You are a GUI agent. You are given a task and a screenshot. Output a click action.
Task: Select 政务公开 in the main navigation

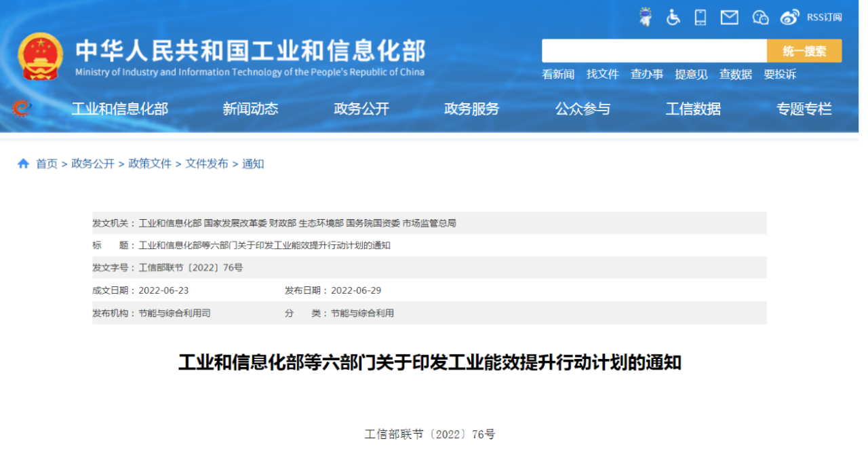coord(361,109)
